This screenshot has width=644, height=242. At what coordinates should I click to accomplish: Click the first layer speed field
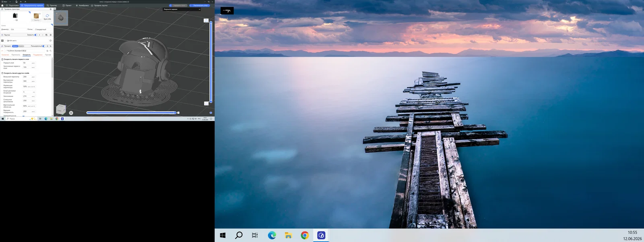[29, 63]
